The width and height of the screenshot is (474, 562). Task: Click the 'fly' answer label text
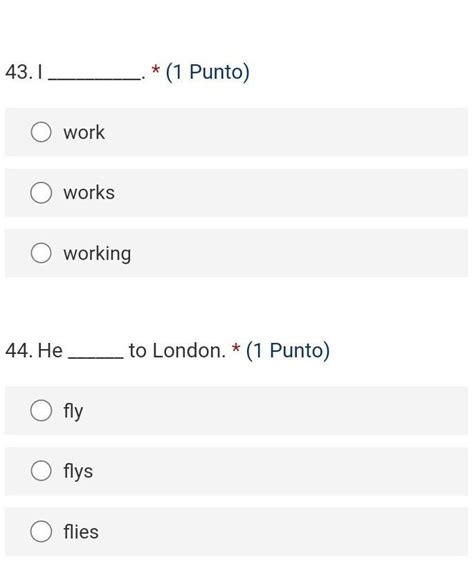[x=73, y=411]
